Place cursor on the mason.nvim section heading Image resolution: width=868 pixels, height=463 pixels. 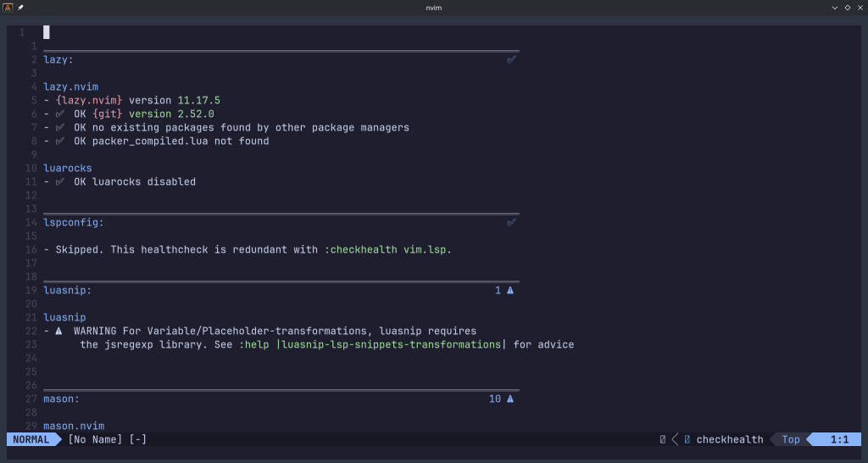tap(74, 426)
